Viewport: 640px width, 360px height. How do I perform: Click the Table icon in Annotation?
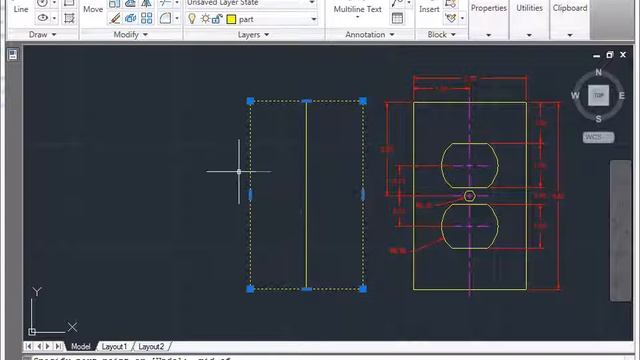(x=397, y=18)
